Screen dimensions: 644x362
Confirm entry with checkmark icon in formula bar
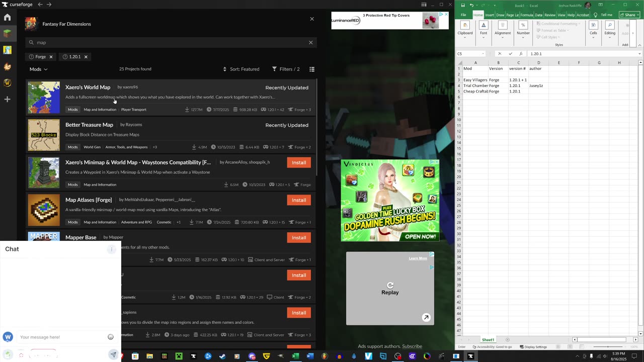coord(510,54)
